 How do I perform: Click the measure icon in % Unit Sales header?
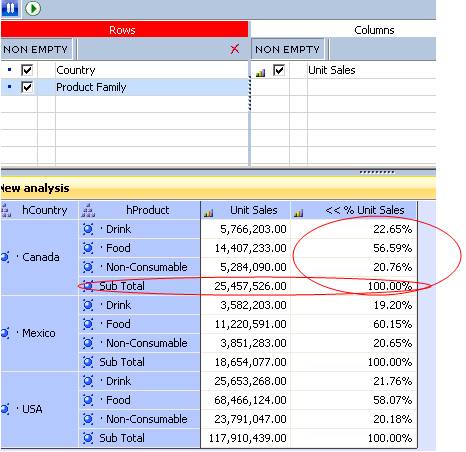coord(299,213)
